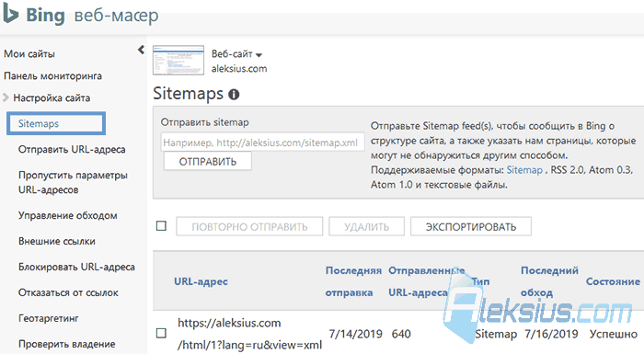Viewport: 644px width, 354px height.
Task: Click the Bing веб-мастер title
Action: [x=92, y=16]
